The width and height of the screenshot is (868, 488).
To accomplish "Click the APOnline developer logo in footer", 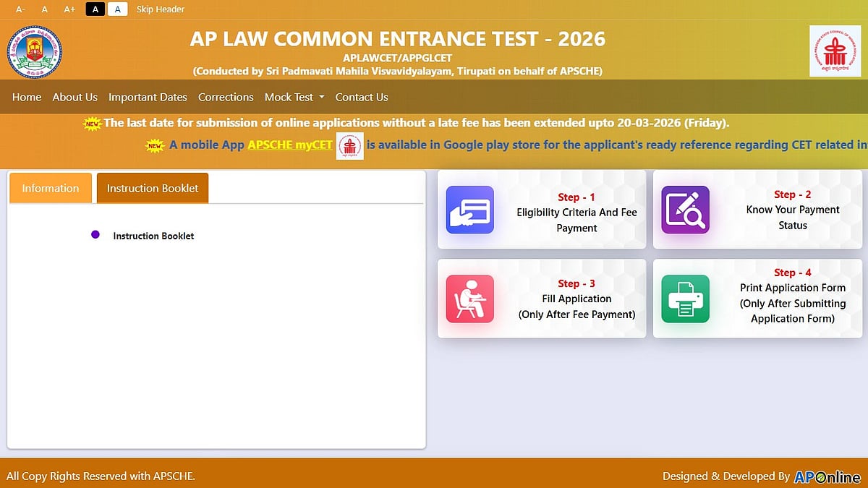I will click(x=827, y=476).
